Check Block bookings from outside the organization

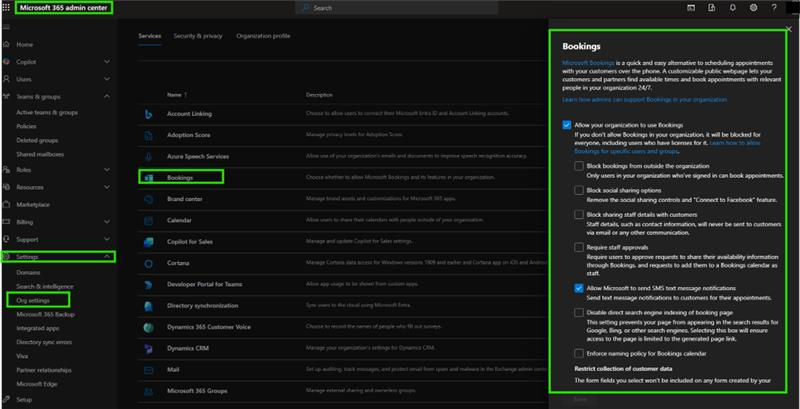[x=579, y=166]
